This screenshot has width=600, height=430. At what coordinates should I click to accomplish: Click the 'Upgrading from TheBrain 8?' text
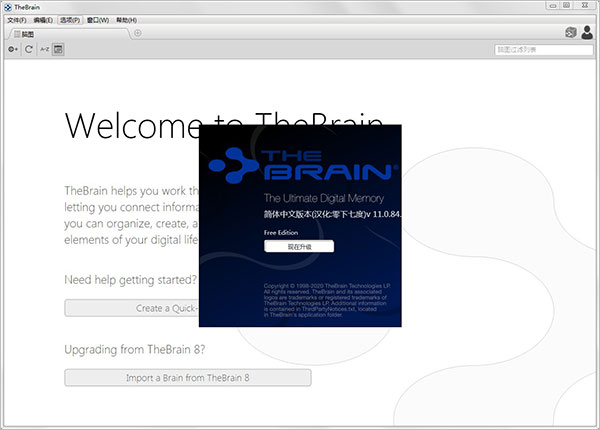tap(135, 349)
